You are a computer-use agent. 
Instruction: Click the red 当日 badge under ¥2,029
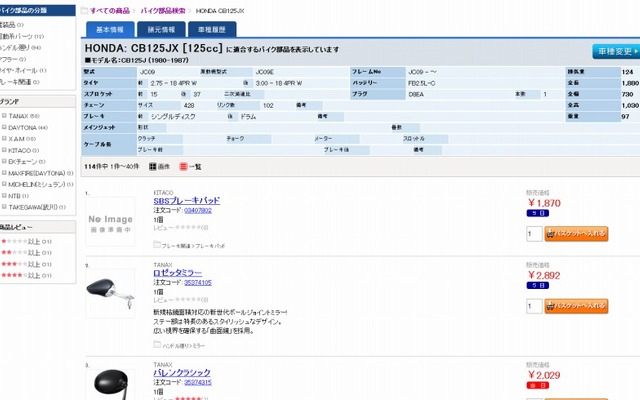point(538,385)
